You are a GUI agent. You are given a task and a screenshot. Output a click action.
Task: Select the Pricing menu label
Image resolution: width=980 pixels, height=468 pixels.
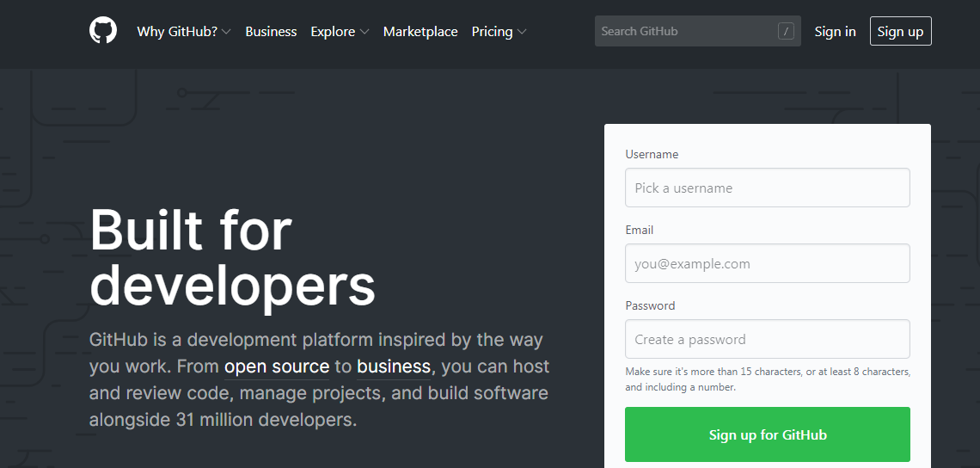(492, 32)
